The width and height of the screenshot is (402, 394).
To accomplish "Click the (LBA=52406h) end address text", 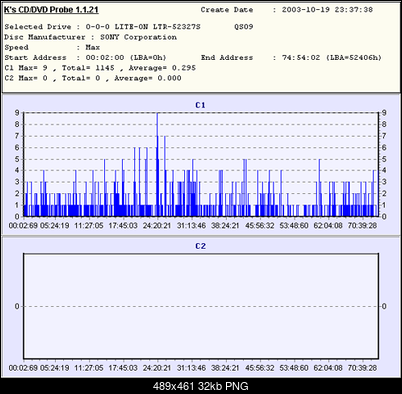I will [354, 58].
